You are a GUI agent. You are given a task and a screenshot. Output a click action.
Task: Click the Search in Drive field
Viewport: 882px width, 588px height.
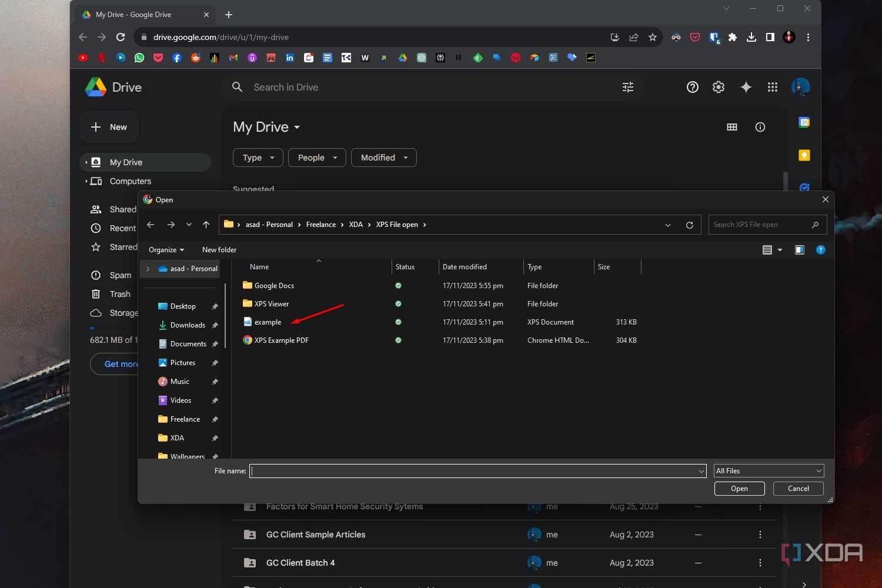432,87
